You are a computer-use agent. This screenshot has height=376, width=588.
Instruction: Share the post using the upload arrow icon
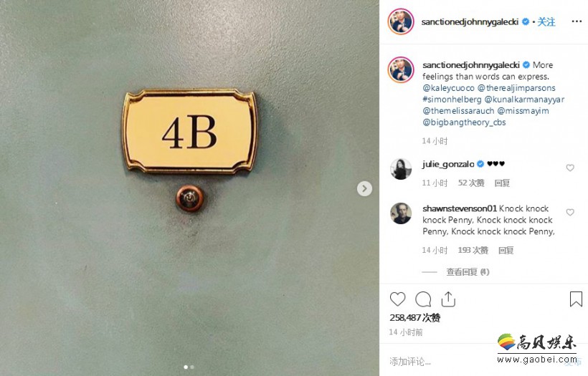coord(448,299)
